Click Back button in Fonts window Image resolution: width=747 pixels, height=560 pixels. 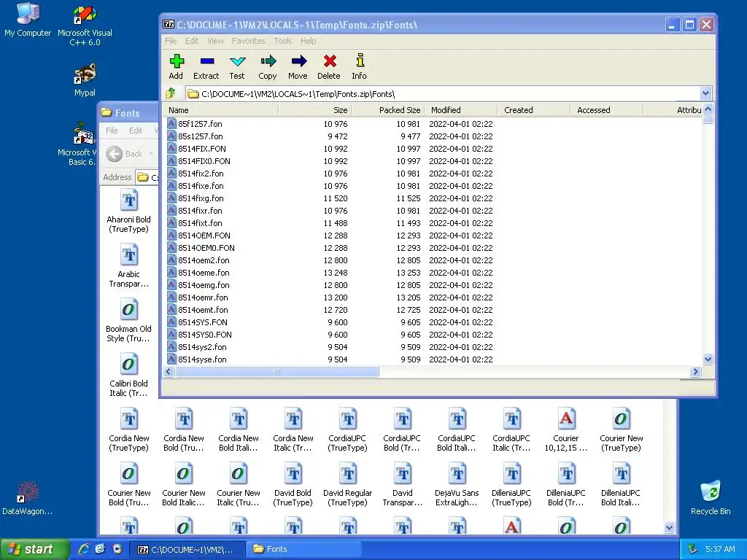(125, 154)
